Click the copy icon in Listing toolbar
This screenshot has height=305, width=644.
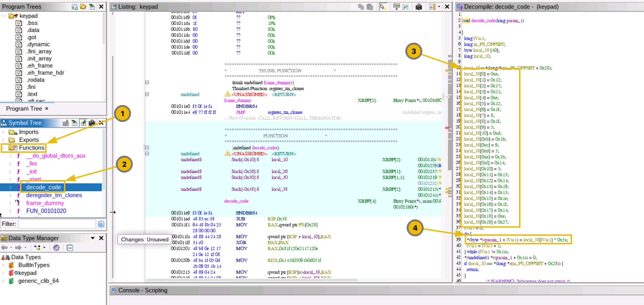pyautogui.click(x=361, y=7)
